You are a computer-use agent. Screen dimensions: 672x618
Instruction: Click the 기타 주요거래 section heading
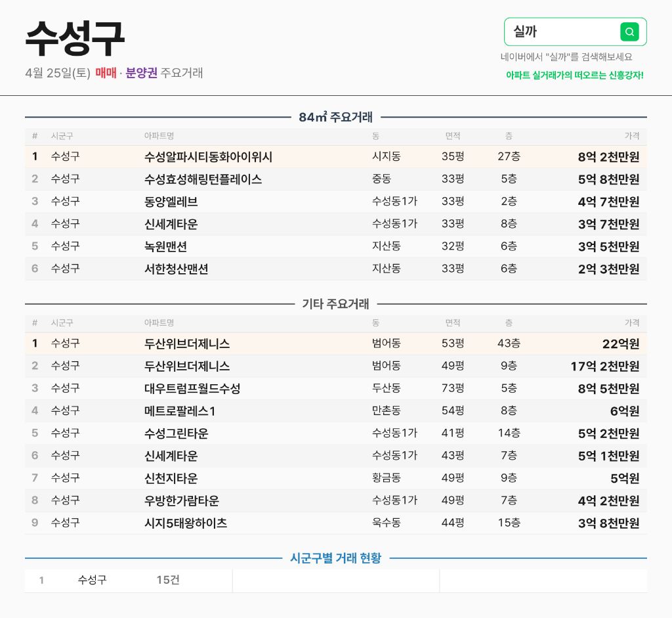pos(335,303)
